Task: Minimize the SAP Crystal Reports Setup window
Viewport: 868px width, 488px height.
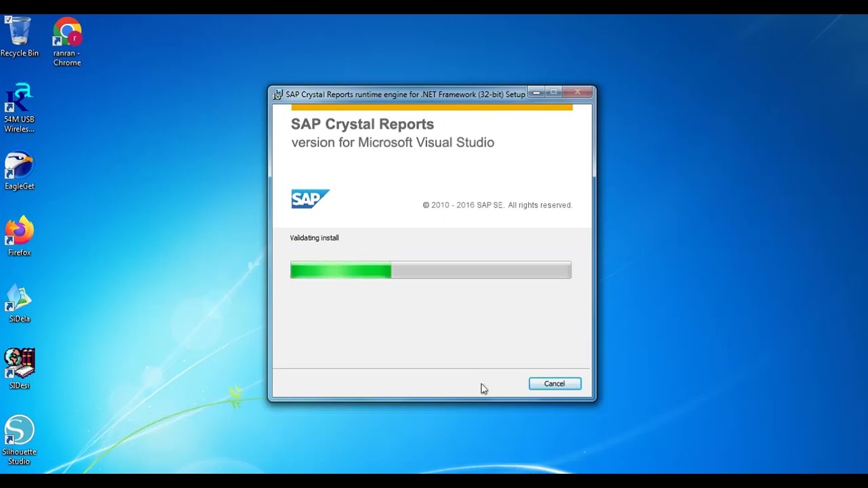Action: coord(536,92)
